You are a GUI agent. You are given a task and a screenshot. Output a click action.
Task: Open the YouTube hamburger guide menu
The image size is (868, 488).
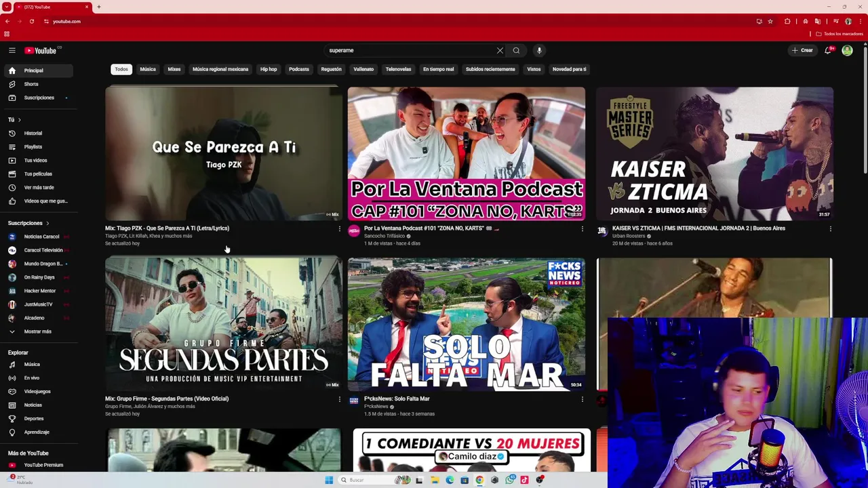[12, 50]
